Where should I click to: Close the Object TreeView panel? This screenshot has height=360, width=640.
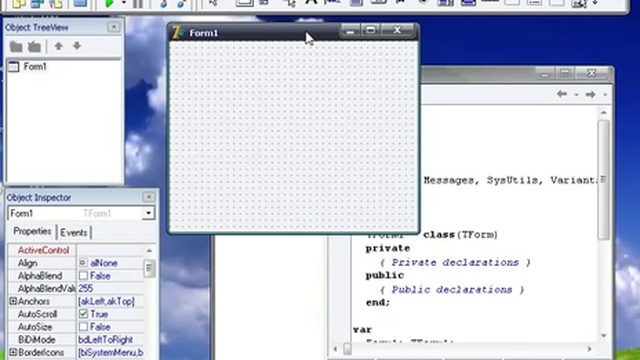click(114, 27)
